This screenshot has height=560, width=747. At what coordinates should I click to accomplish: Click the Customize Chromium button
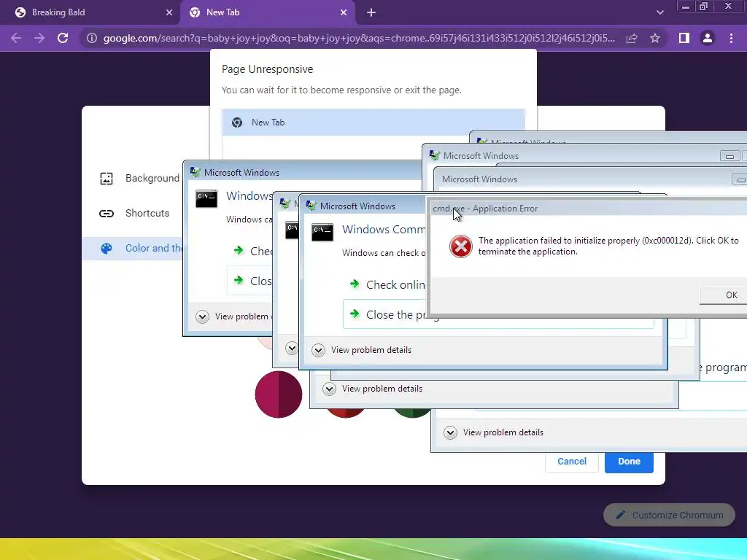[669, 515]
